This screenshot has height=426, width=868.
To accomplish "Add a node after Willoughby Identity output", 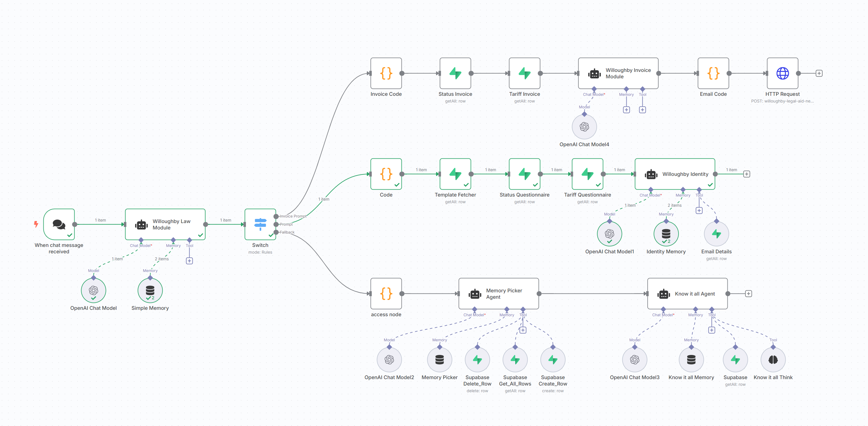I will [x=746, y=174].
